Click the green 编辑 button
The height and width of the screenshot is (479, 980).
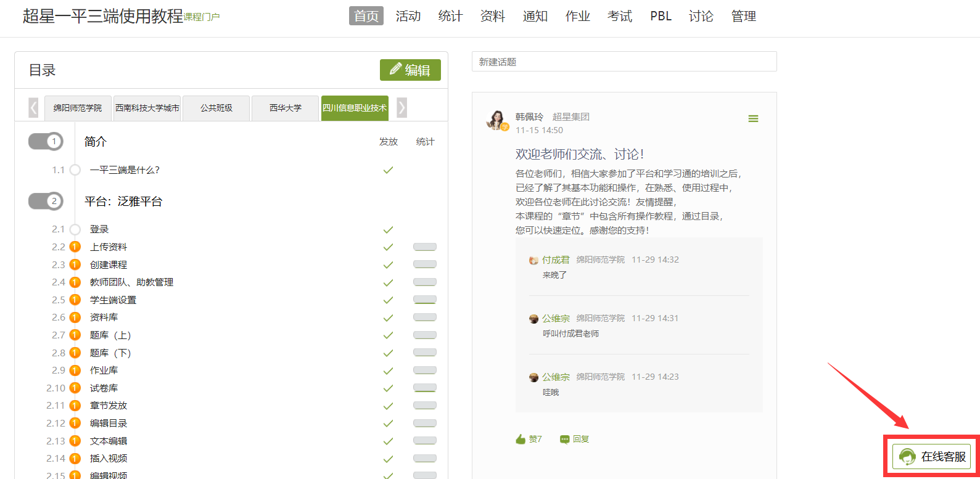pyautogui.click(x=410, y=70)
